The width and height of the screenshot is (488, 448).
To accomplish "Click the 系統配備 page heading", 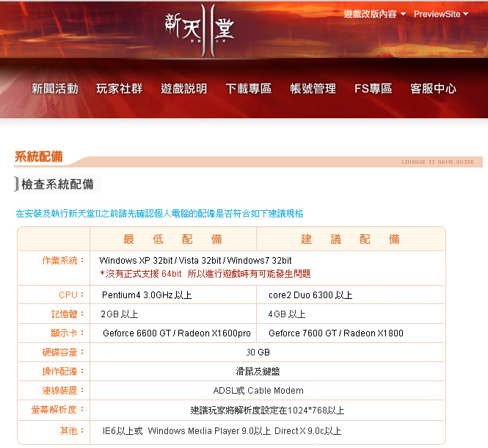I will click(39, 156).
